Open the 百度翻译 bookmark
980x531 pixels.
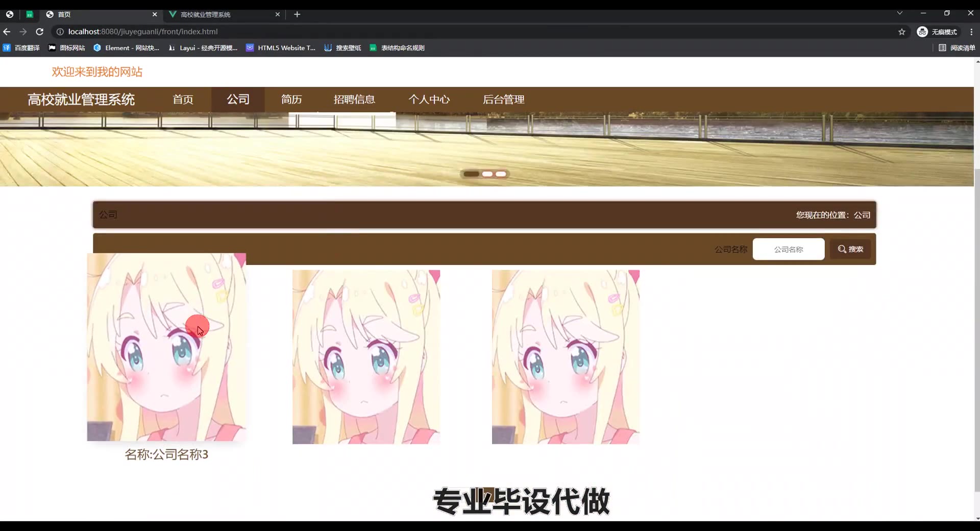click(x=21, y=48)
